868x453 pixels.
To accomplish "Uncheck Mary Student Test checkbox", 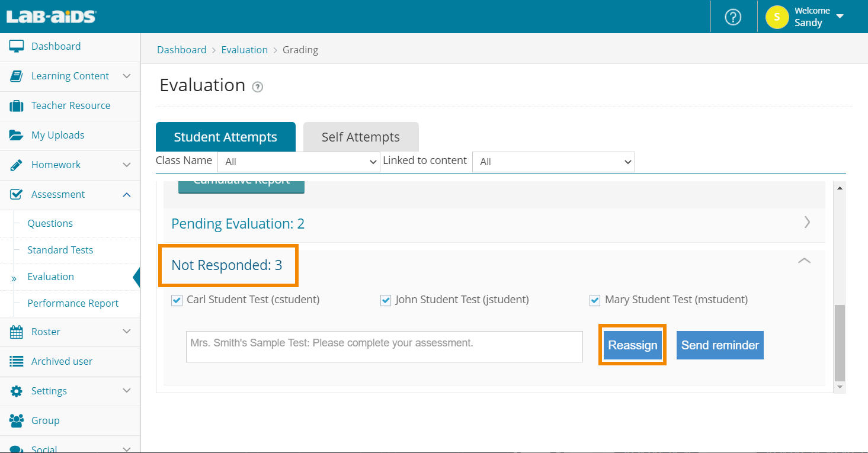I will 595,300.
